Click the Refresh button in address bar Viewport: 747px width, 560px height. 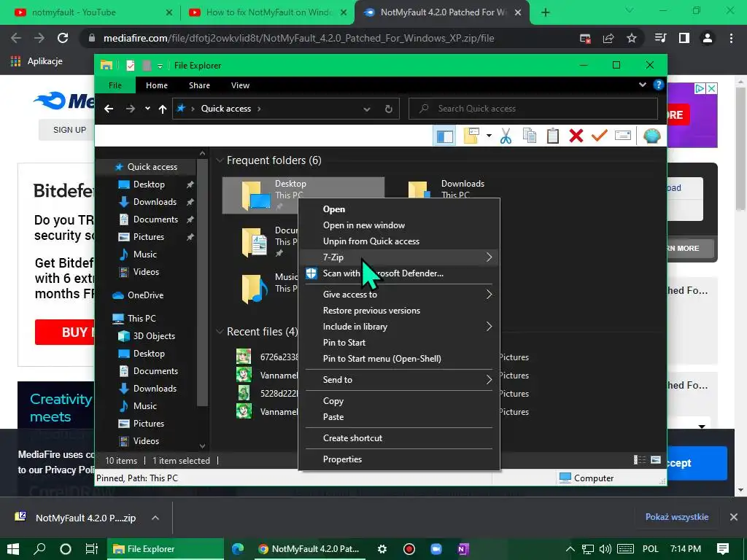[389, 109]
